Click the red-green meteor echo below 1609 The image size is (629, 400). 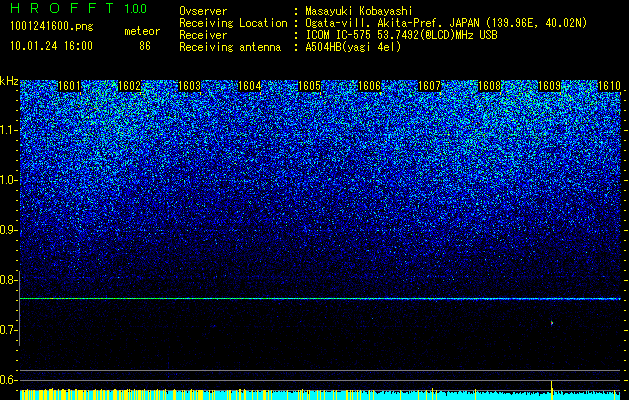(552, 323)
